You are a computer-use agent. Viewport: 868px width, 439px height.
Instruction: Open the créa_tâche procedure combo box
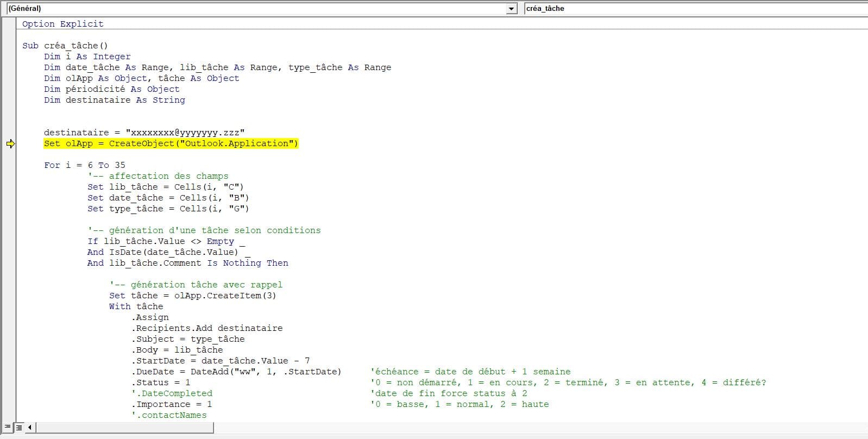click(x=695, y=9)
